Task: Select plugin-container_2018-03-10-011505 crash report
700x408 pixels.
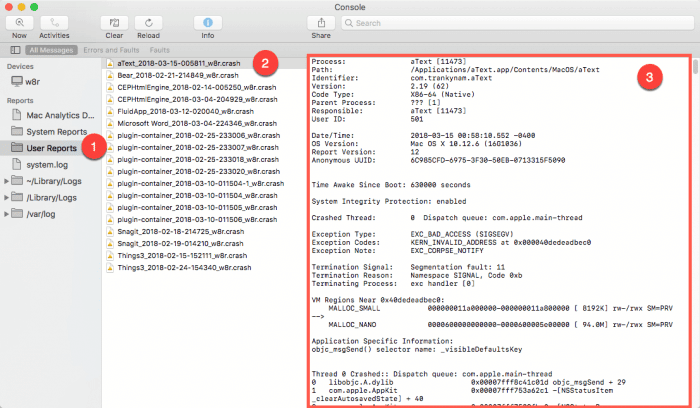Action: (197, 208)
